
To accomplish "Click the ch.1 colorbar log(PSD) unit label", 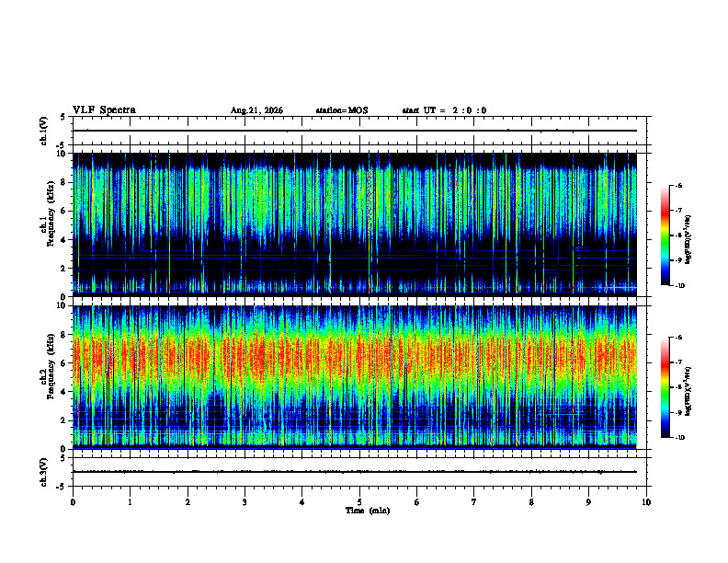I will pyautogui.click(x=688, y=240).
